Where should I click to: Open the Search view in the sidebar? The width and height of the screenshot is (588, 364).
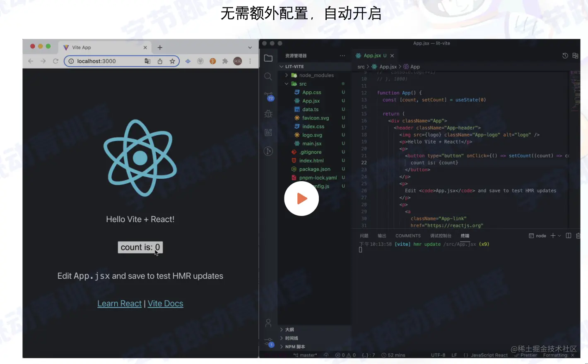pyautogui.click(x=268, y=76)
